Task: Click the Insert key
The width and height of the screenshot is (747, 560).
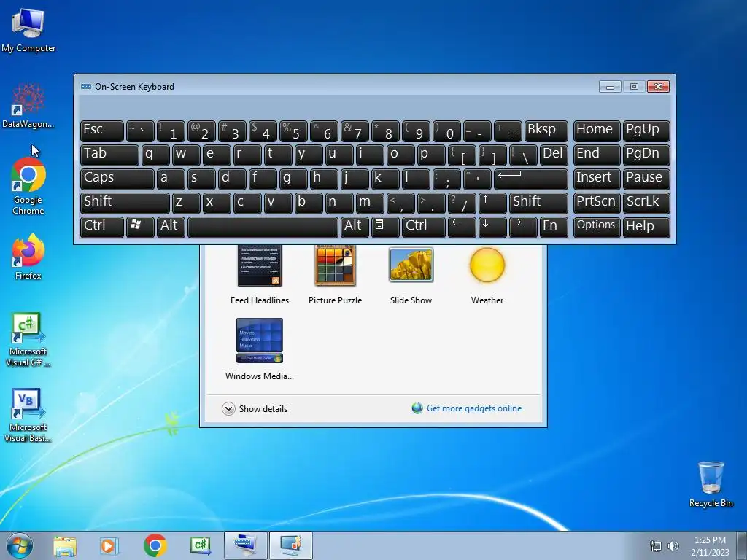Action: [597, 179]
